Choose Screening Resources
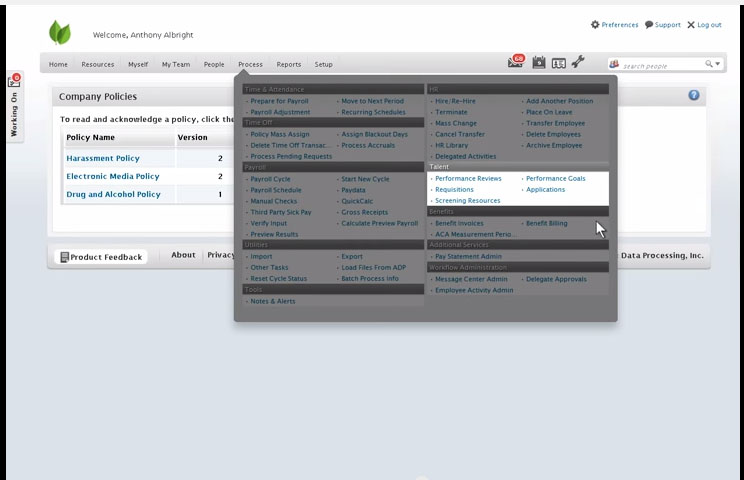The image size is (744, 480). pos(467,201)
